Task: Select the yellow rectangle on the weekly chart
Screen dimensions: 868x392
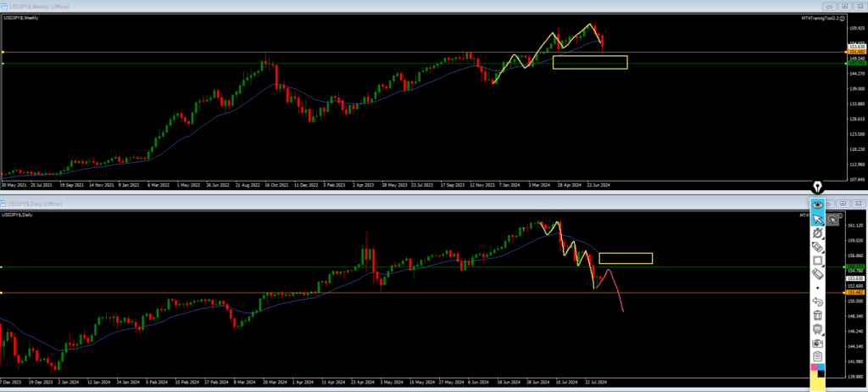Action: tap(589, 62)
